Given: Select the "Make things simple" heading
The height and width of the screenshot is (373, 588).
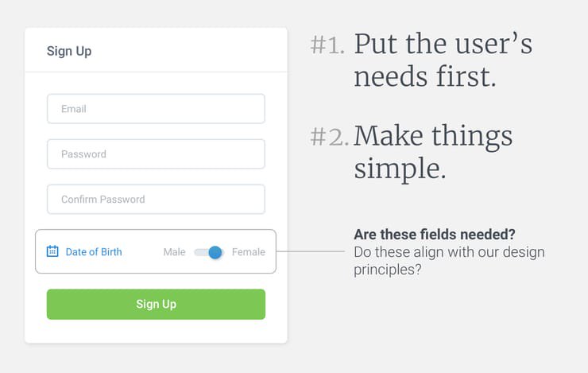Looking at the screenshot, I should pos(433,151).
